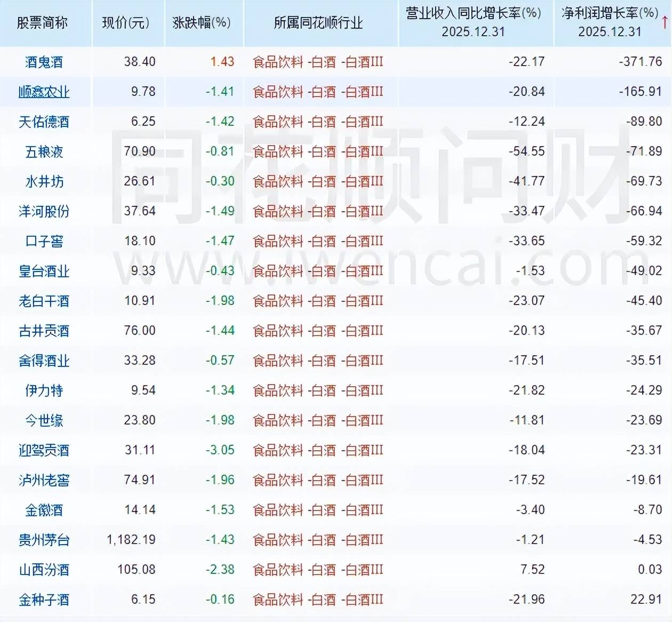The image size is (672, 622).
Task: Open the 山西汾酒 stock link
Action: 44,570
